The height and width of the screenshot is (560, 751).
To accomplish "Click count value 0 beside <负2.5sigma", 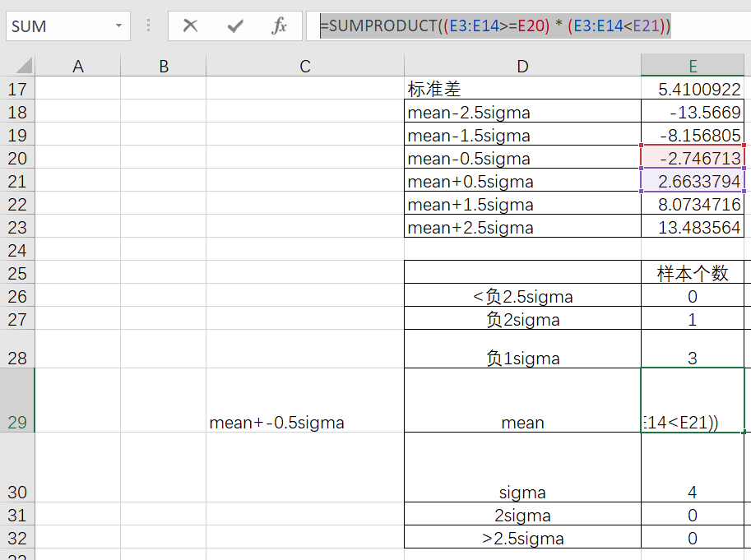I will [x=693, y=295].
